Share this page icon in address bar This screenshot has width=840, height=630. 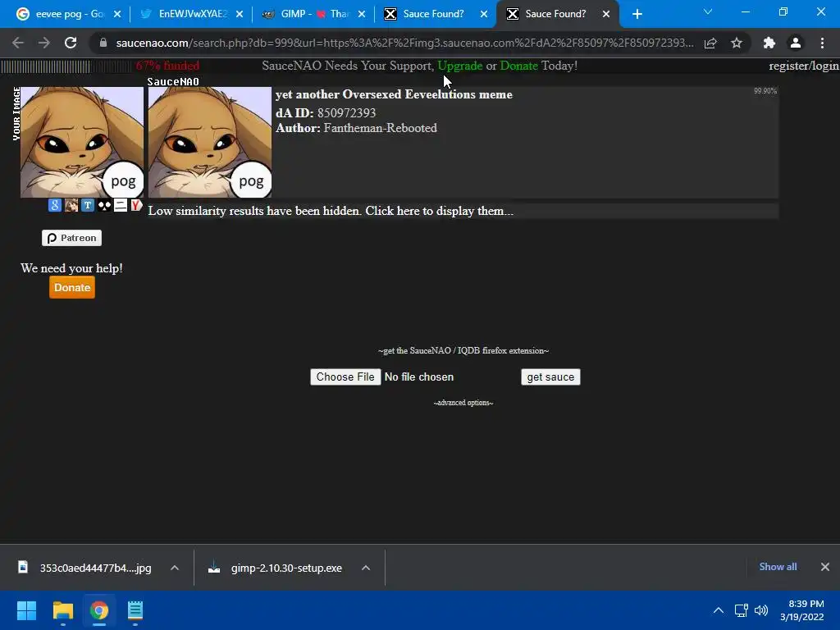(x=710, y=43)
